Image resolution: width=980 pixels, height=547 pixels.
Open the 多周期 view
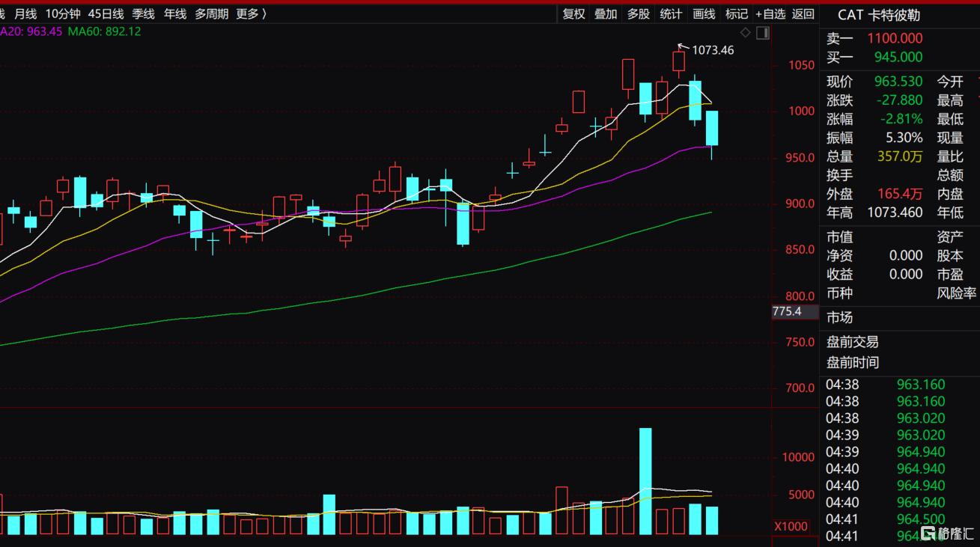coord(212,13)
